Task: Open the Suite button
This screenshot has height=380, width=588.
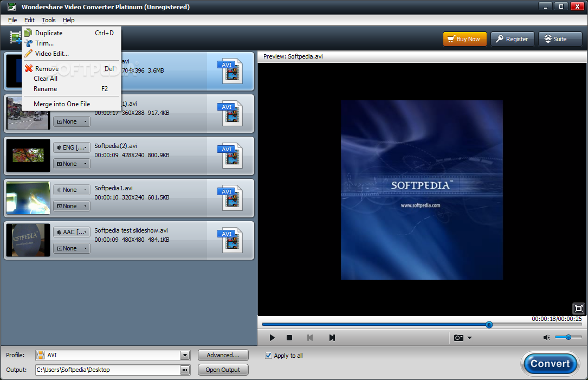Action: click(560, 39)
